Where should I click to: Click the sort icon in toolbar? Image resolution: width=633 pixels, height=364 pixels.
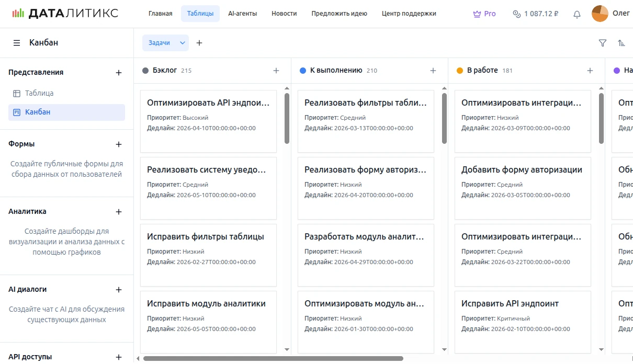[621, 43]
